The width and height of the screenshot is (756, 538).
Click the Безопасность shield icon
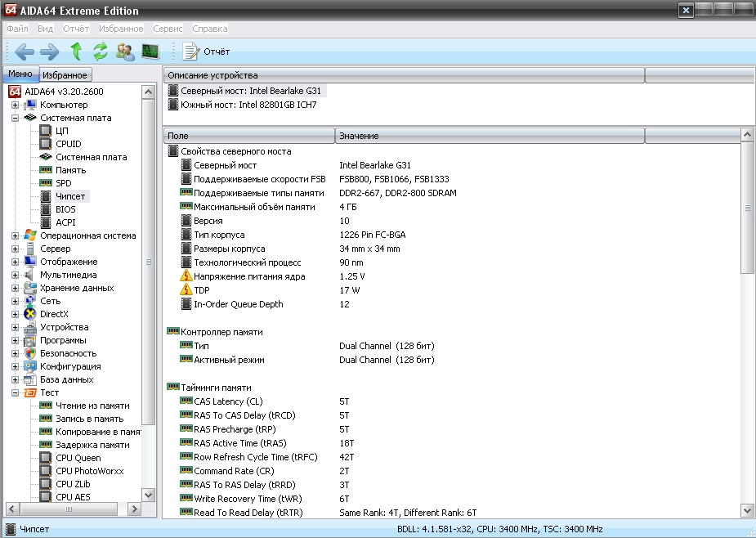[x=30, y=353]
